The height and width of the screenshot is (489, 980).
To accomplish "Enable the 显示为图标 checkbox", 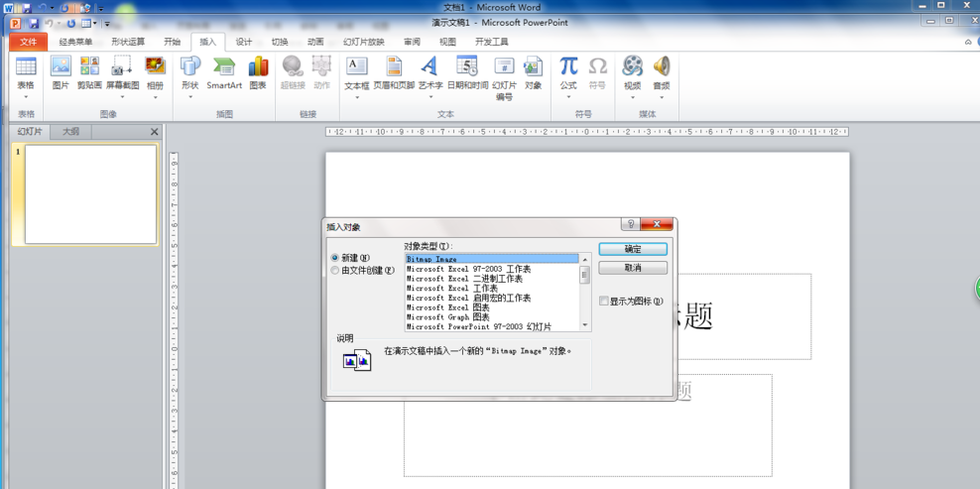I will point(604,301).
